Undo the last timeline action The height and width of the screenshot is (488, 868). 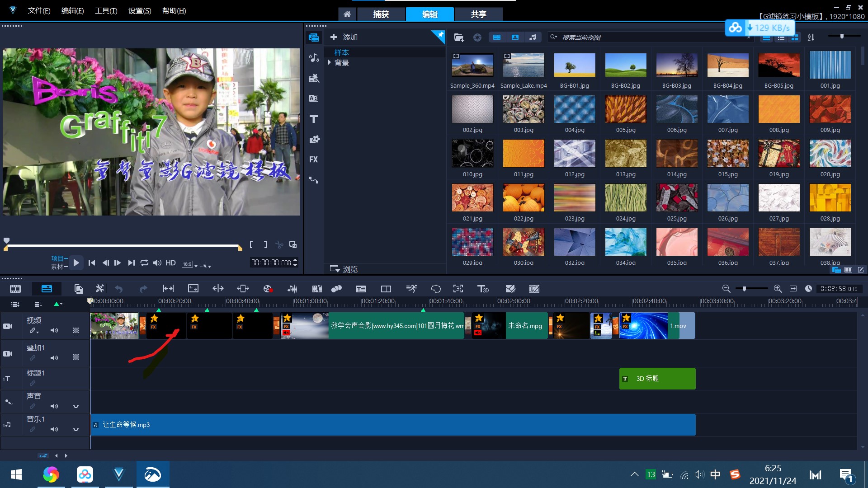click(118, 289)
